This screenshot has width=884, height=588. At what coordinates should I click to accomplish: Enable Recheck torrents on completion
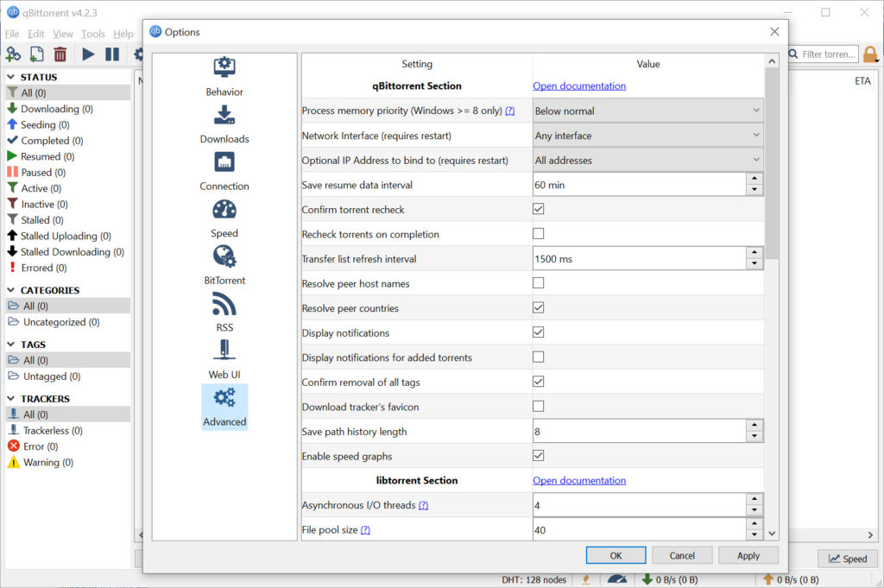coord(539,233)
